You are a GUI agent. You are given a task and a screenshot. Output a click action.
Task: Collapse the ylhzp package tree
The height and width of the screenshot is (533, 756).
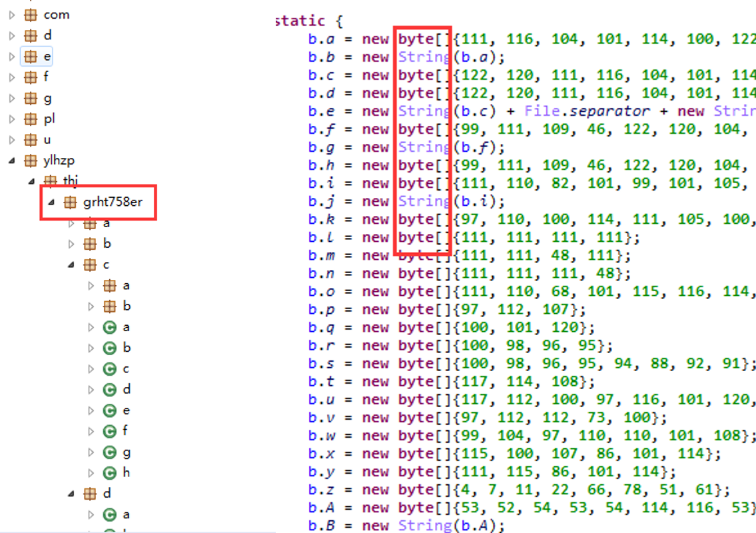click(12, 161)
